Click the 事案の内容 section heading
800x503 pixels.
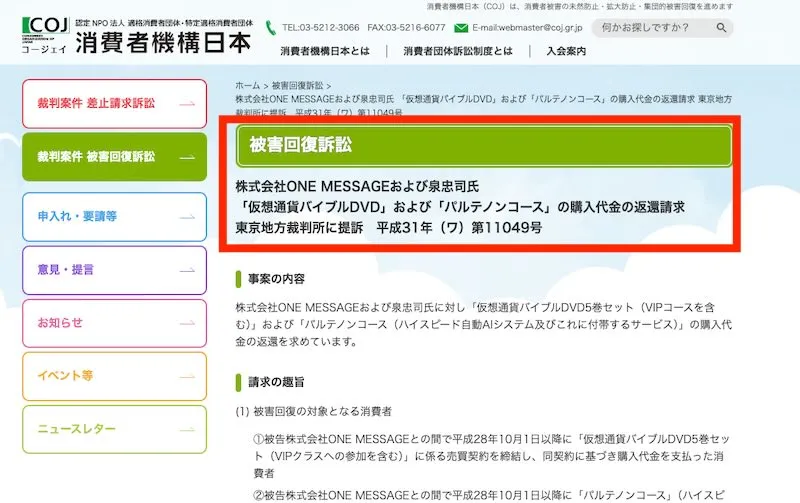(x=276, y=279)
